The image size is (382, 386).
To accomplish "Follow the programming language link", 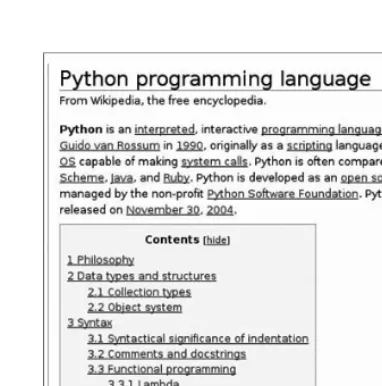I will 321,130.
